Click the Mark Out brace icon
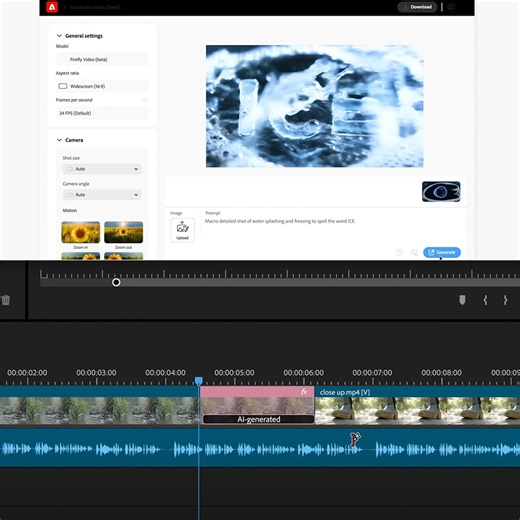Viewport: 520px width, 520px height. click(x=505, y=300)
